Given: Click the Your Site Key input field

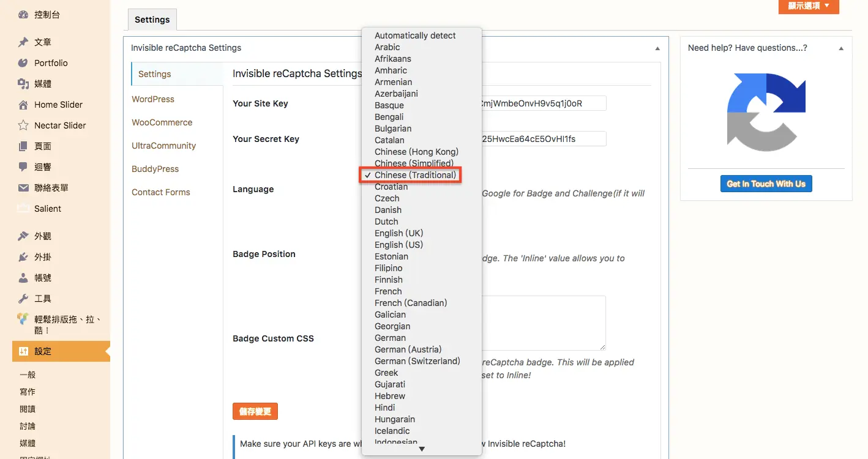Looking at the screenshot, I should coord(543,103).
